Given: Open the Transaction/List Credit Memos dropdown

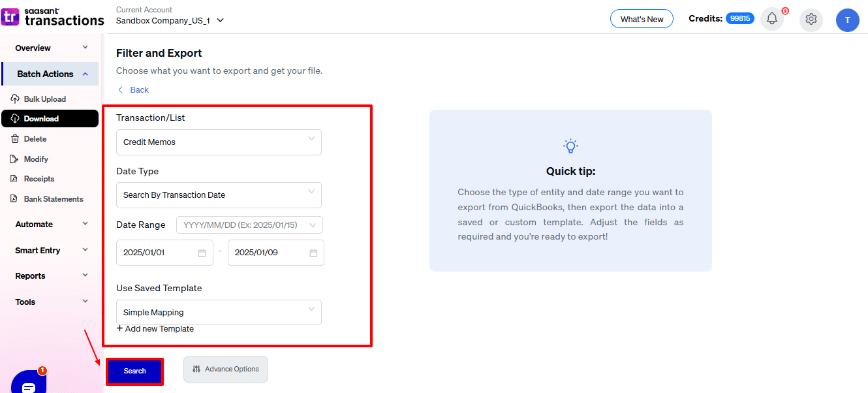Looking at the screenshot, I should point(219,142).
